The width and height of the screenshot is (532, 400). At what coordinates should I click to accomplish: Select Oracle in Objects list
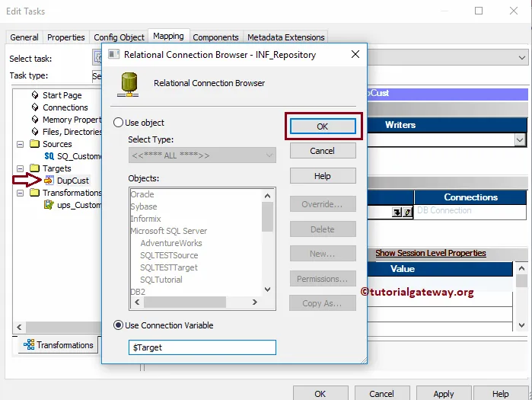pos(142,194)
